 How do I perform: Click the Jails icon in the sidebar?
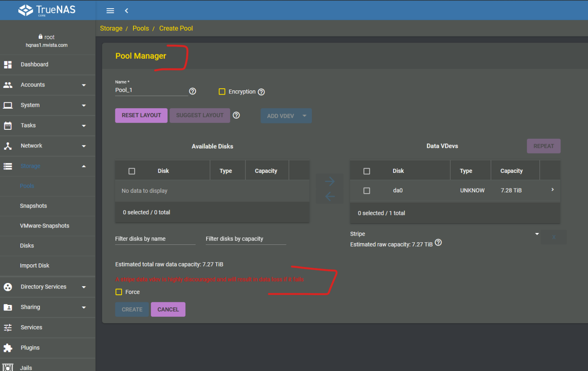[x=8, y=367]
